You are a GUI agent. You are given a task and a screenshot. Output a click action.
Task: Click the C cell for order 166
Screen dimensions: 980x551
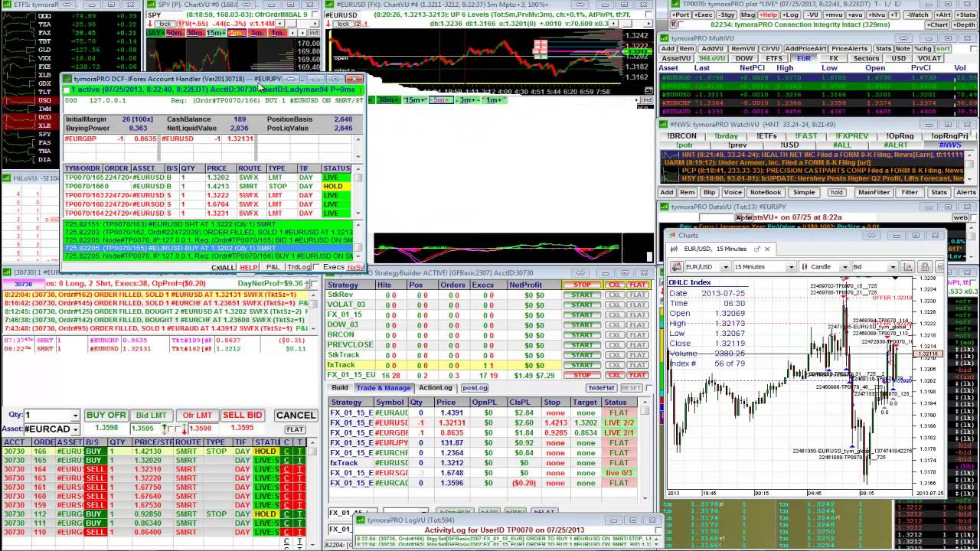coord(286,452)
